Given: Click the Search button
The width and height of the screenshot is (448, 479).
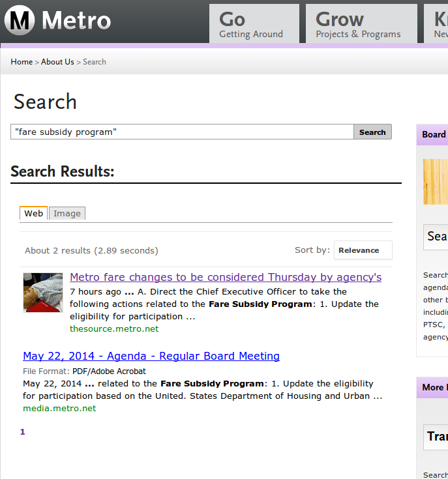Looking at the screenshot, I should coord(372,132).
